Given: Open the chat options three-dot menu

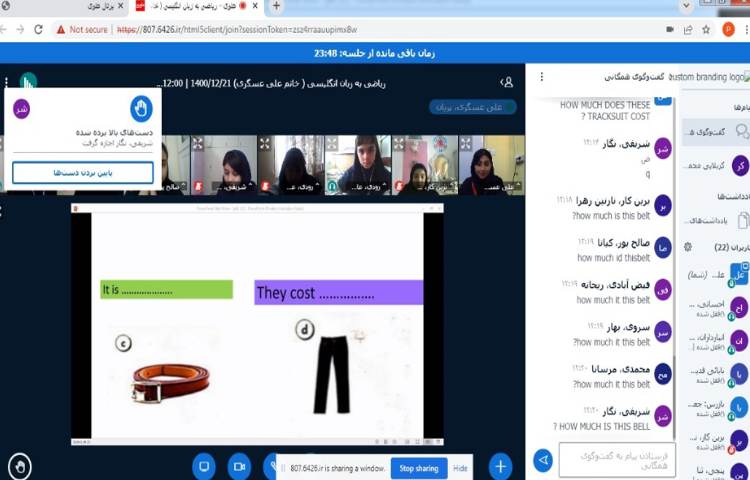Looking at the screenshot, I should [x=541, y=76].
